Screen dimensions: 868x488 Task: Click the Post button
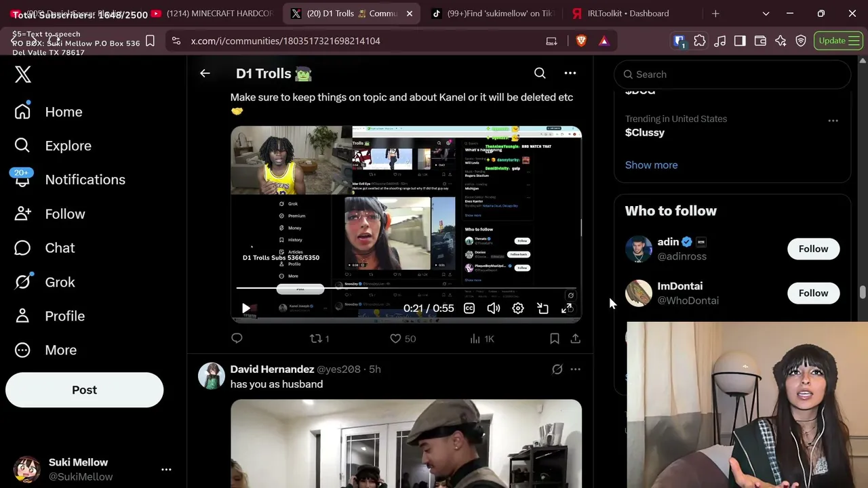click(x=84, y=390)
